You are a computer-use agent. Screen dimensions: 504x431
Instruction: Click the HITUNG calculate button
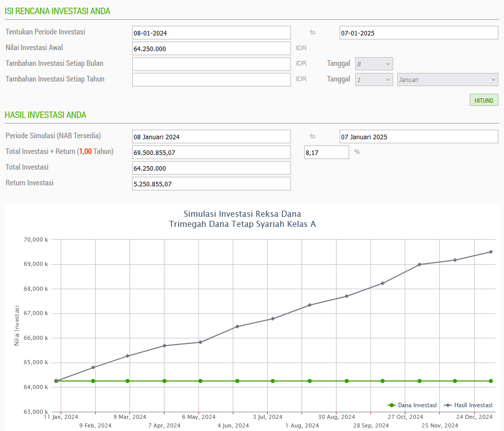tap(484, 100)
